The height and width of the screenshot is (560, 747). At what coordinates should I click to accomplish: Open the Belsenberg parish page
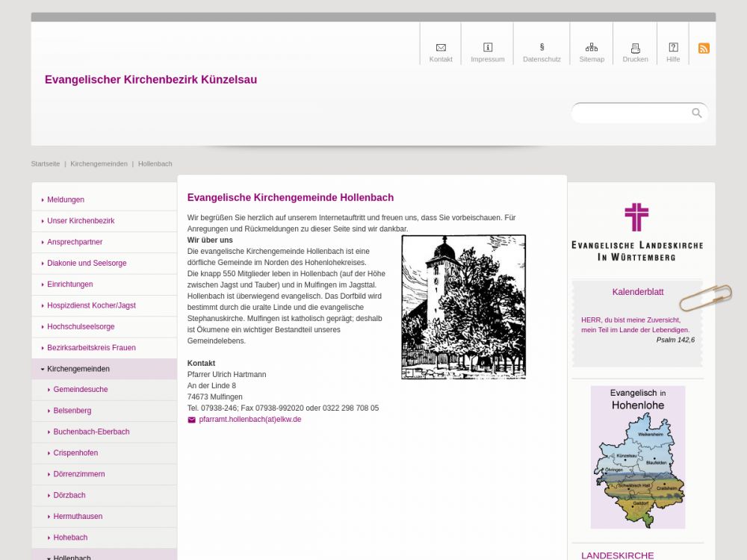[x=72, y=411]
